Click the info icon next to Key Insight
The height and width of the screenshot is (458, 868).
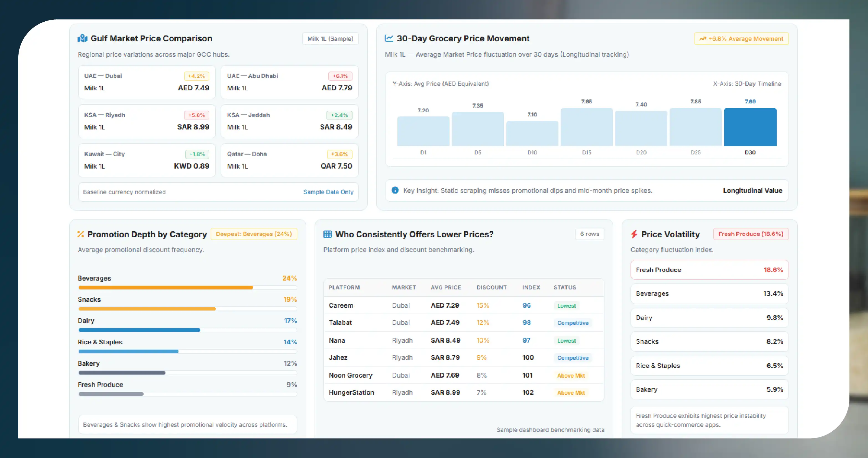coord(395,190)
